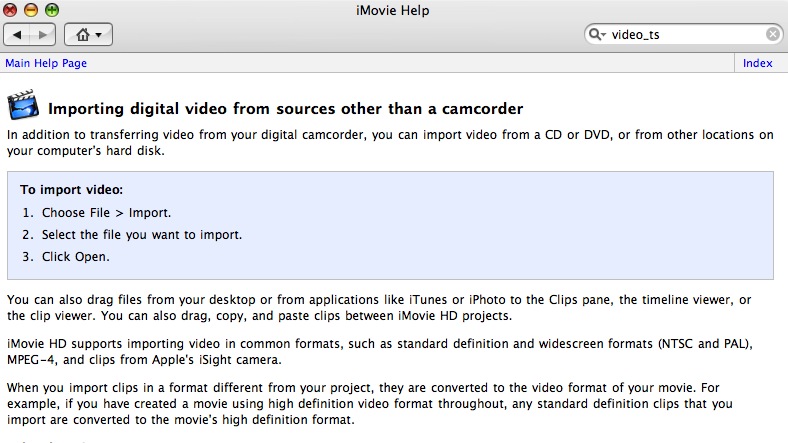Open the magnifying glass search options menu
This screenshot has height=443, width=788.
pyautogui.click(x=598, y=34)
